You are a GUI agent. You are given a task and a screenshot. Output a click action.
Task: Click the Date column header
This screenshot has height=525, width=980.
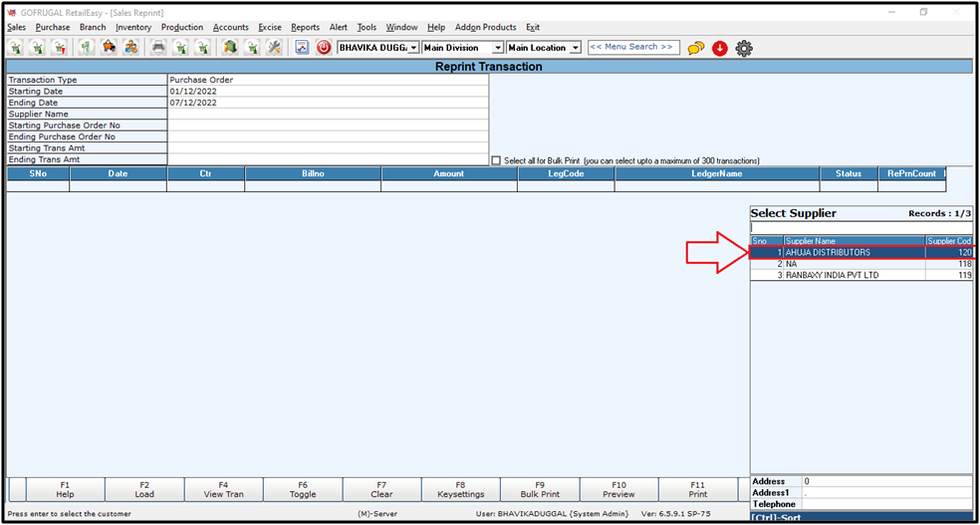coord(119,173)
